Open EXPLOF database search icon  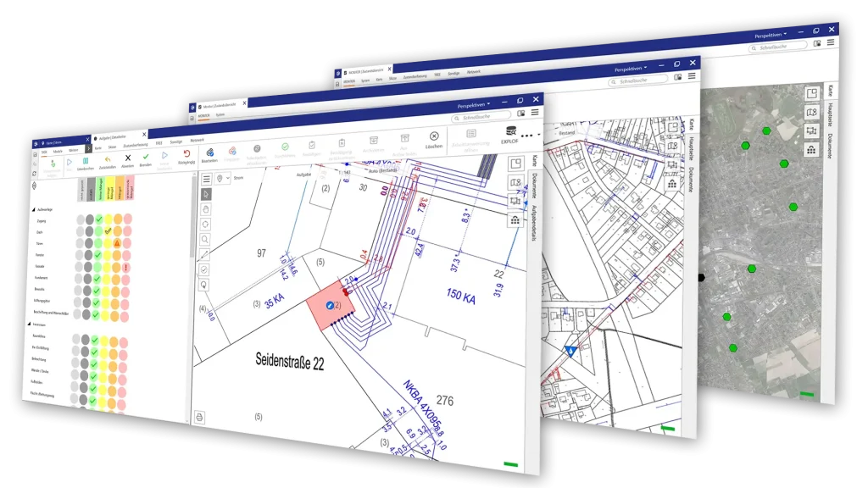pos(510,131)
